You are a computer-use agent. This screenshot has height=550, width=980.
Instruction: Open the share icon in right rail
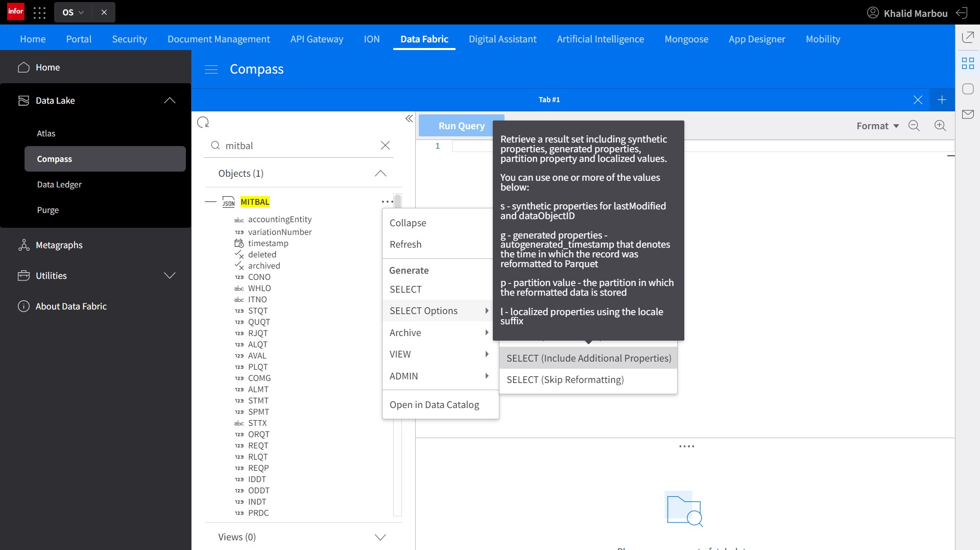point(968,37)
